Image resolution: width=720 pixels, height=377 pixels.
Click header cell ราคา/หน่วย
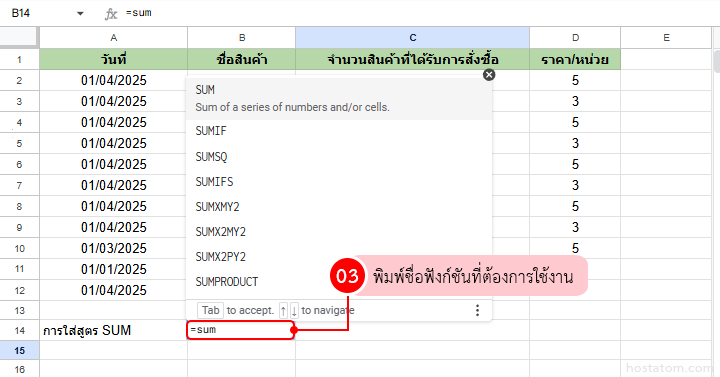click(x=575, y=60)
